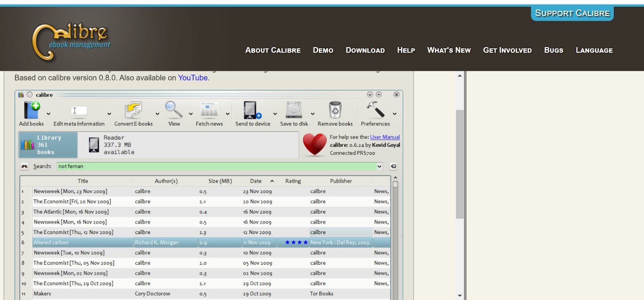Expand the Send to device dropdown arrow
Image resolution: width=644 pixels, height=300 pixels.
275,114
